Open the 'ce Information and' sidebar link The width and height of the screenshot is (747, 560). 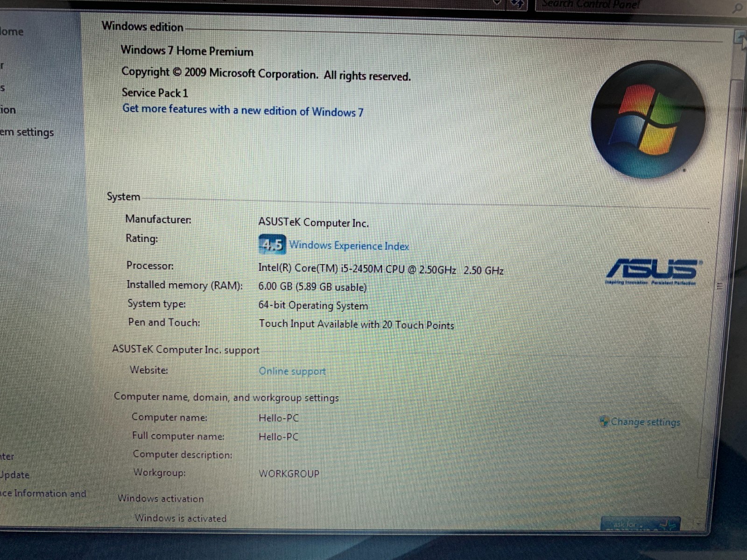(43, 493)
